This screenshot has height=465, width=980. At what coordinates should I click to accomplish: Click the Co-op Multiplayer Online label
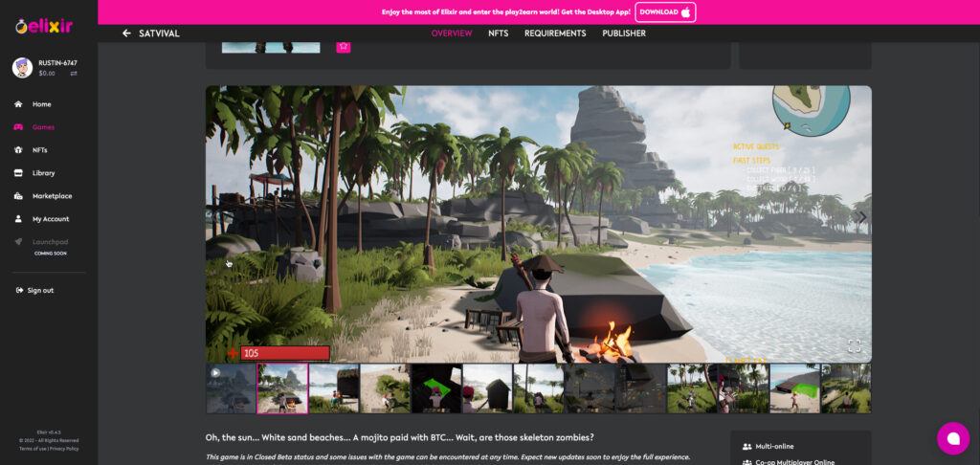coord(795,462)
